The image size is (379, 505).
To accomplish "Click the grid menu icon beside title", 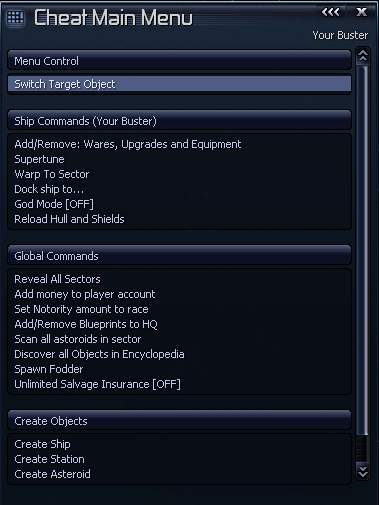I will [15, 17].
